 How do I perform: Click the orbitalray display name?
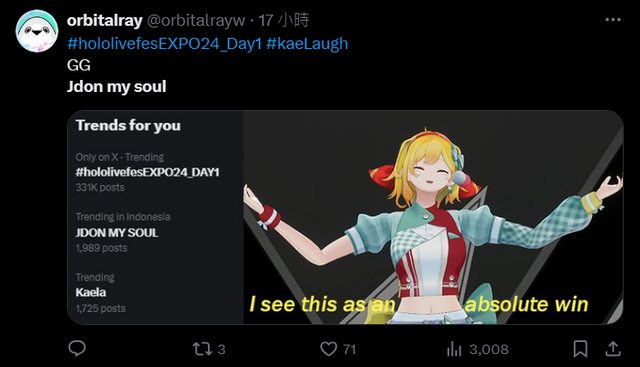coord(104,20)
